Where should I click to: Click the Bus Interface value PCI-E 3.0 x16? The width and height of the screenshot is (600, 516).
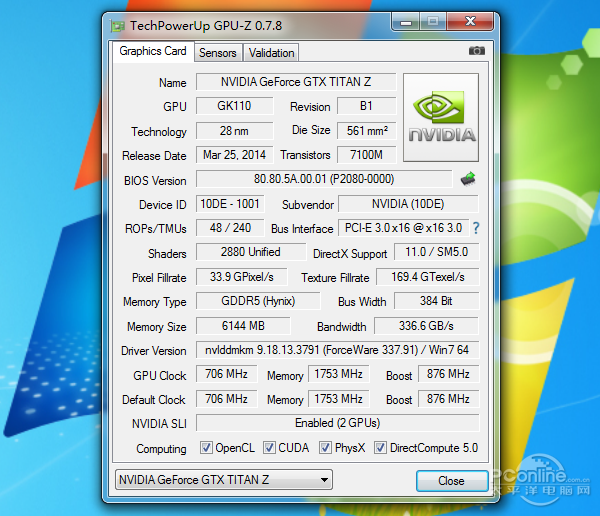[x=403, y=228]
